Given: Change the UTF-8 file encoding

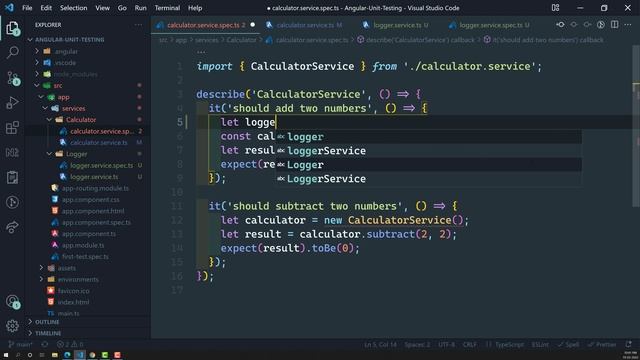Looking at the screenshot, I should click(446, 344).
